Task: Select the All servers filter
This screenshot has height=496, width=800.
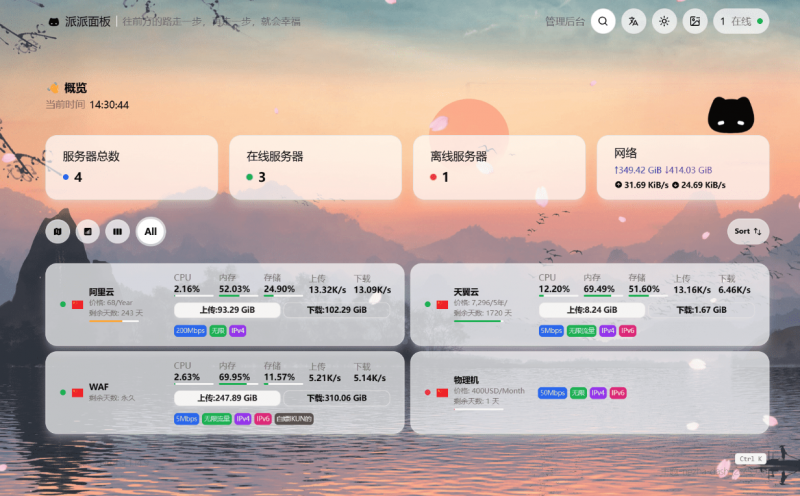Action: (151, 232)
